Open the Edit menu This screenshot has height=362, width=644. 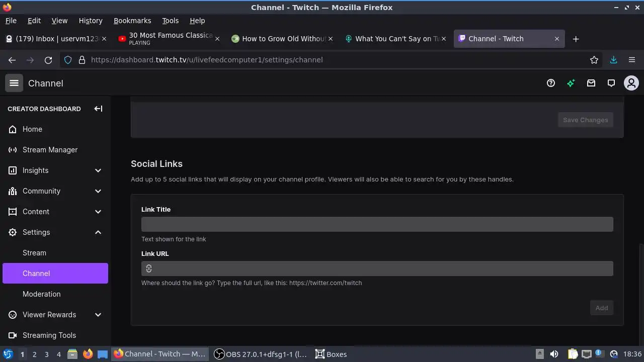tap(34, 21)
